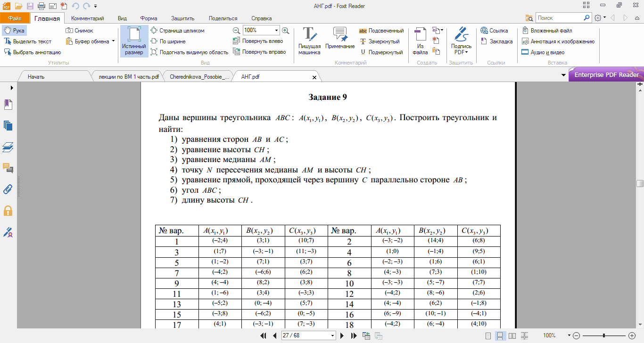Open the page number dropdown arrow
644x343 pixels.
333,335
